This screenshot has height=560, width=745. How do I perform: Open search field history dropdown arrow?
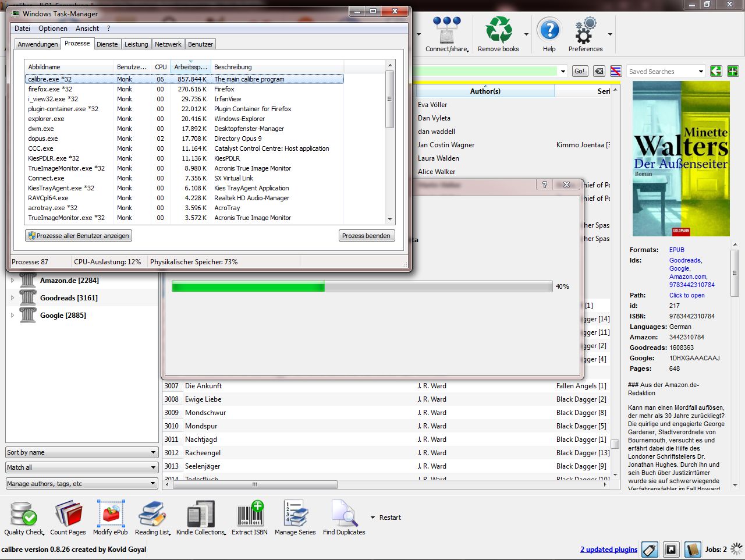[x=563, y=72]
